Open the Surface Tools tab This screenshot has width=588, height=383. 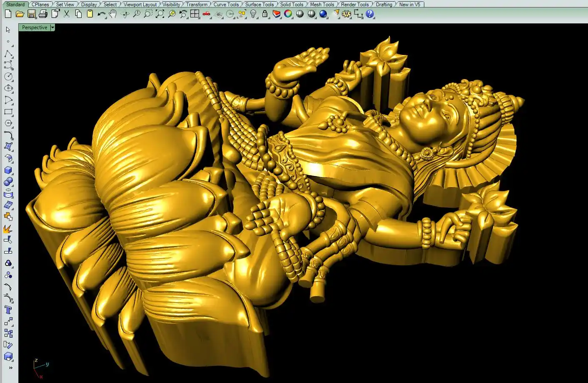click(259, 5)
